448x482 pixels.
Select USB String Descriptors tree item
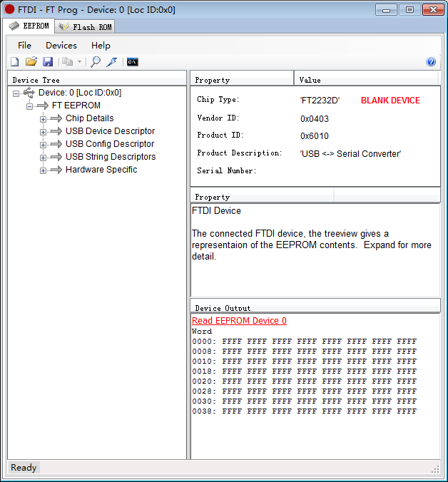click(111, 157)
